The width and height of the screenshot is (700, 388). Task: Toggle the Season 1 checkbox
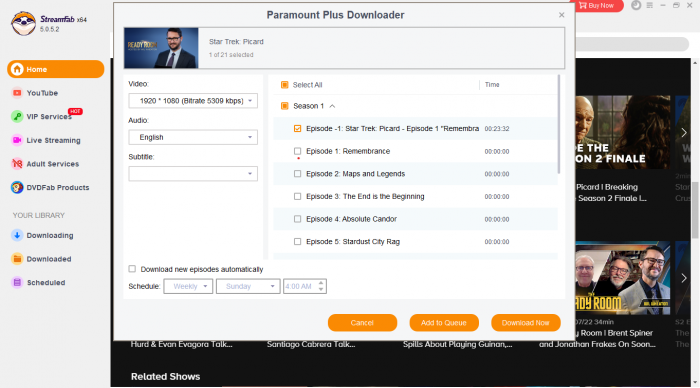(284, 106)
